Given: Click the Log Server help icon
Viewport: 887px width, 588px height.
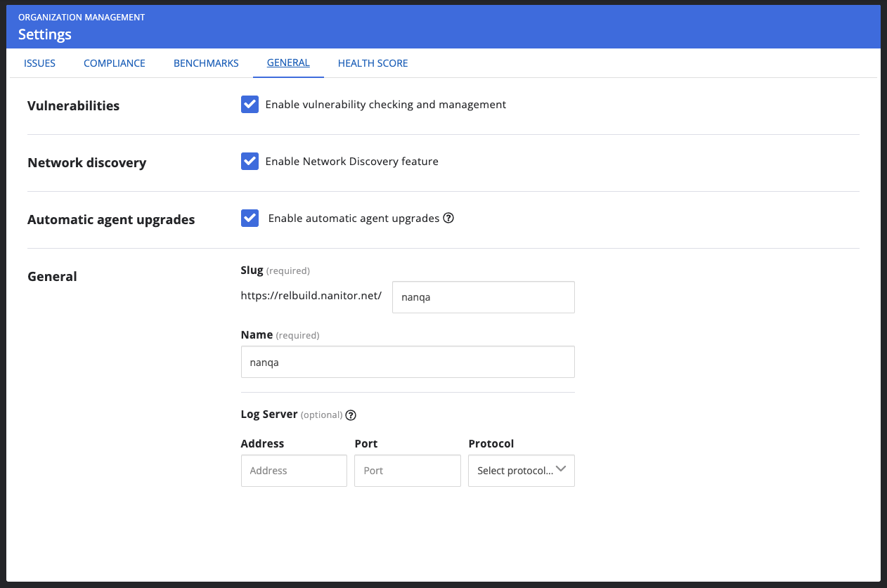Looking at the screenshot, I should click(x=351, y=415).
